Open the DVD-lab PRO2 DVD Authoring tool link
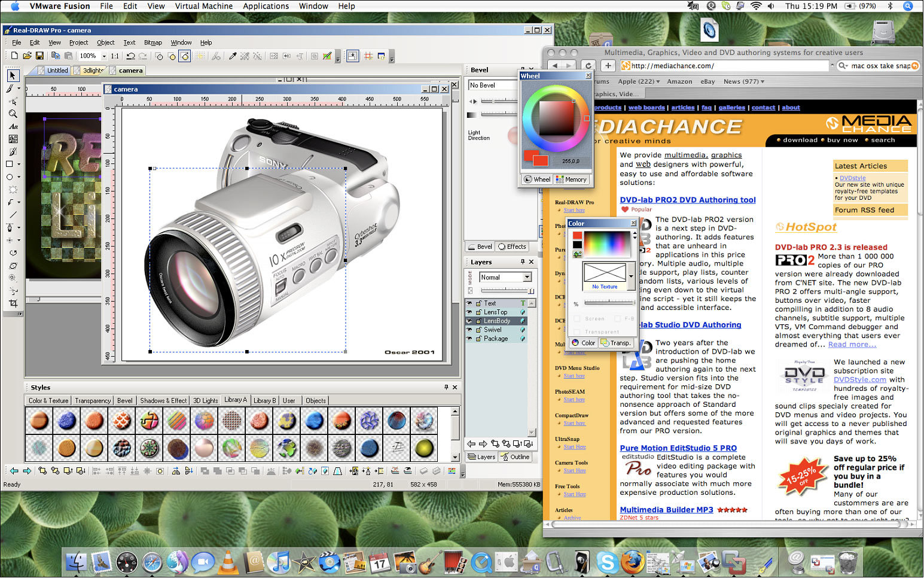This screenshot has height=578, width=924. pos(688,200)
